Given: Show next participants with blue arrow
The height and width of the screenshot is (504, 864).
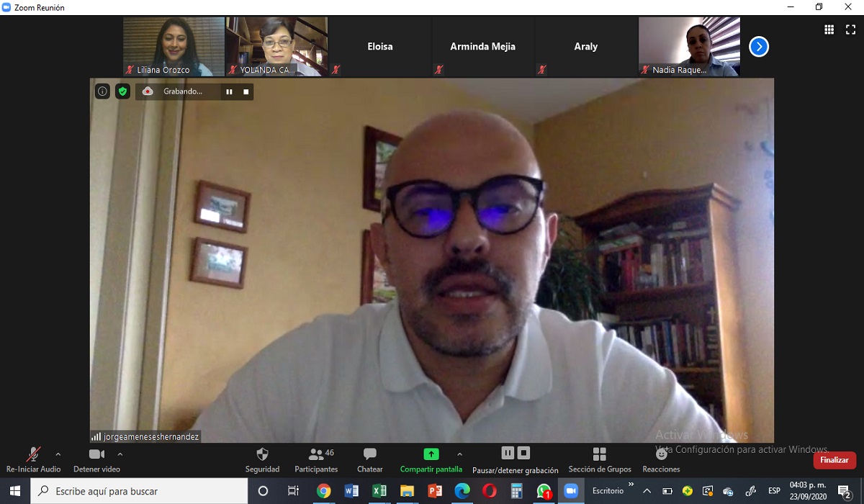Looking at the screenshot, I should (759, 47).
